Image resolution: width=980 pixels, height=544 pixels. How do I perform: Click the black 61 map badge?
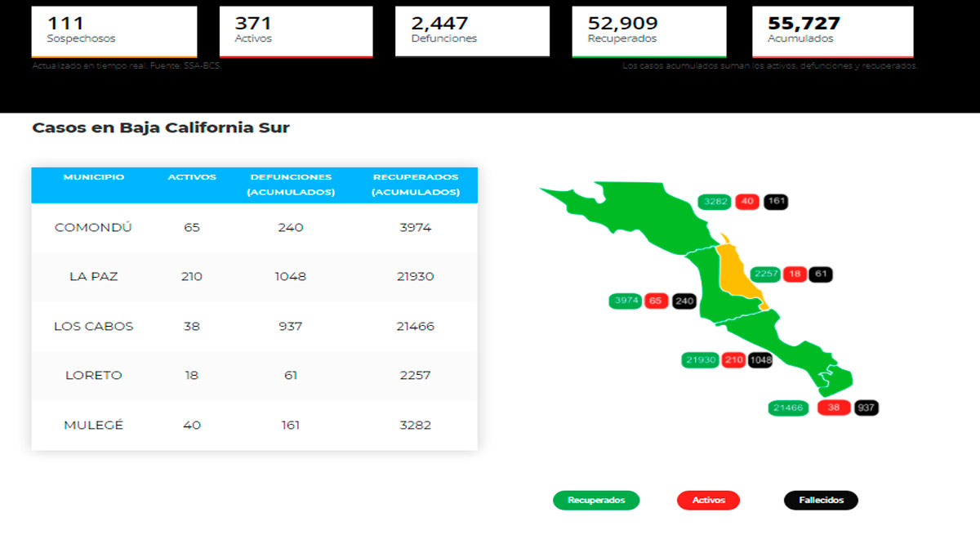point(821,274)
